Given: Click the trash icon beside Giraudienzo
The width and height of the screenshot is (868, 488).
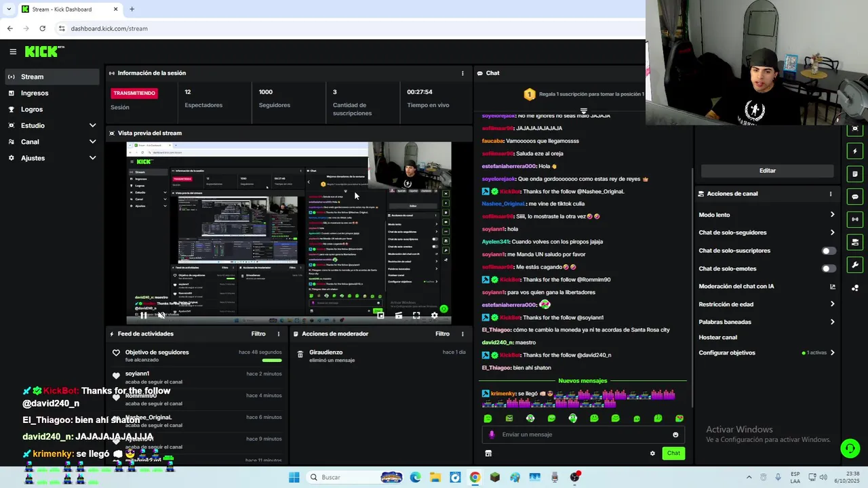Looking at the screenshot, I should pyautogui.click(x=300, y=354).
